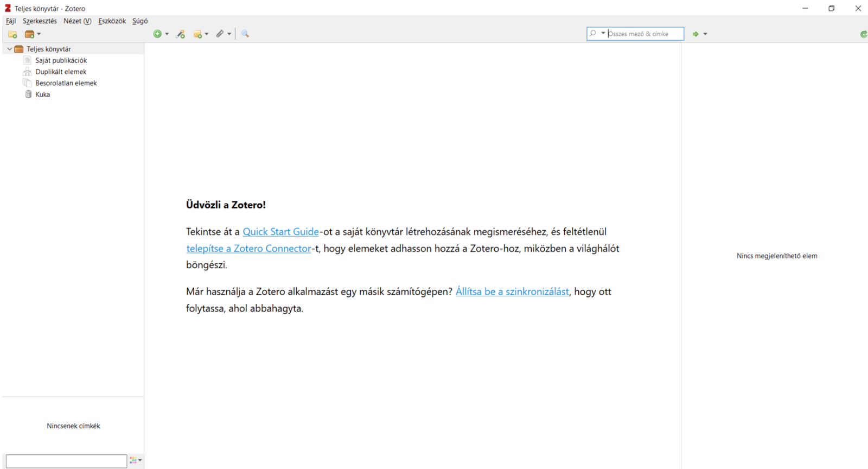The width and height of the screenshot is (868, 469).
Task: Open the Szerkesztés menu
Action: [x=40, y=21]
